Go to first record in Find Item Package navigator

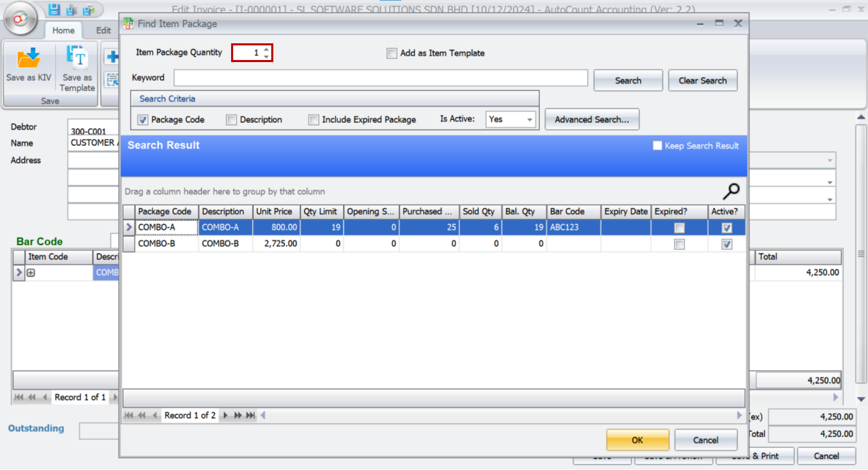pos(129,416)
